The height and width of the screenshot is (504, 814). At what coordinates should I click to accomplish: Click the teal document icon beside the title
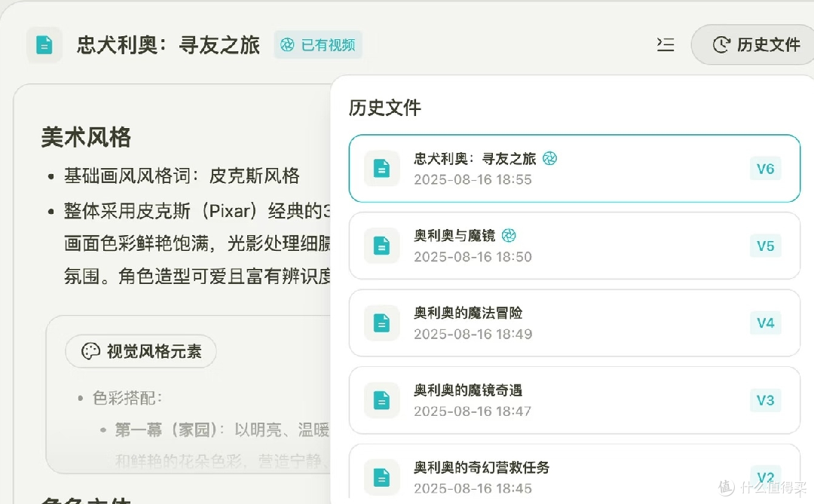coord(44,45)
